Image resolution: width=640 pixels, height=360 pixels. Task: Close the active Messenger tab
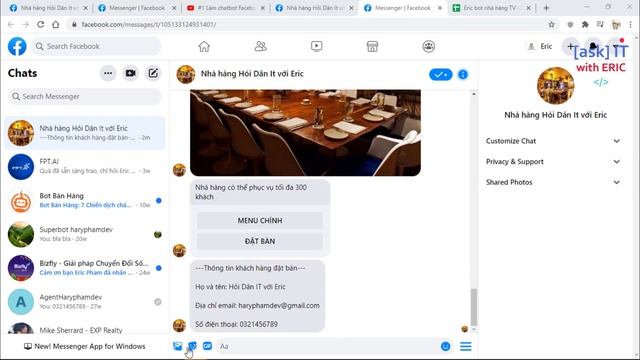pos(440,8)
